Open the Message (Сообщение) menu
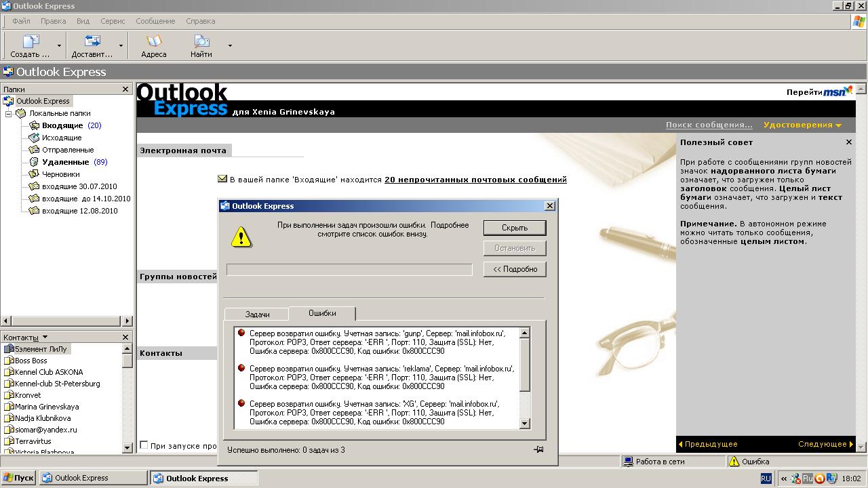 pyautogui.click(x=155, y=21)
